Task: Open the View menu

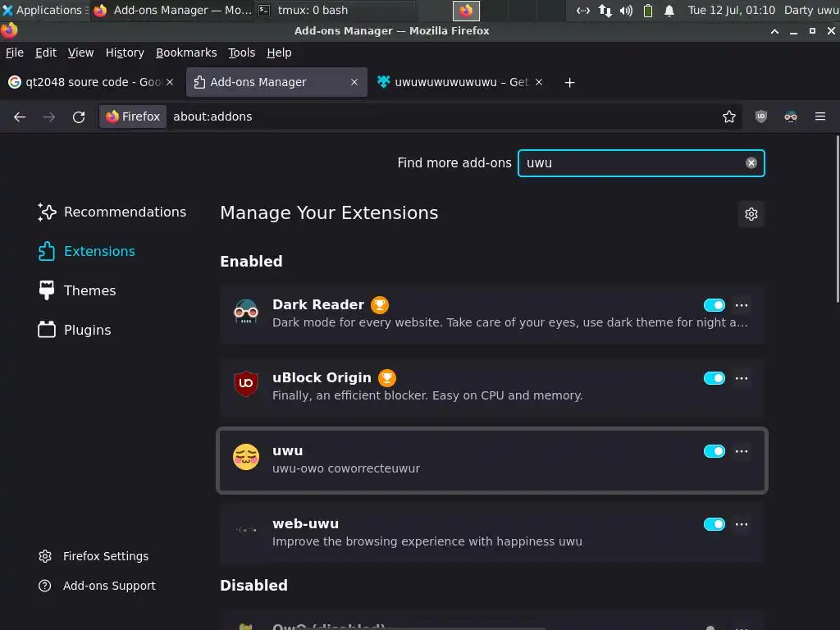Action: pos(80,52)
